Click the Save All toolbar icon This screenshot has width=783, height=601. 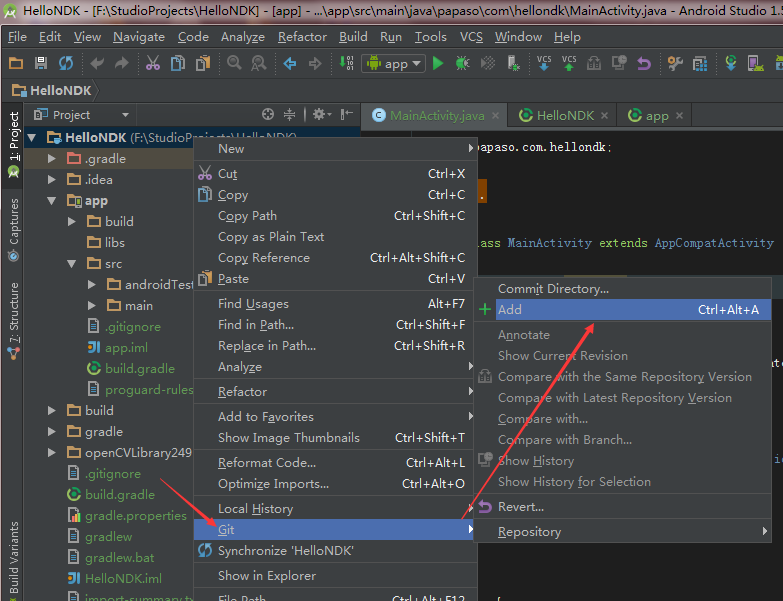(x=40, y=63)
